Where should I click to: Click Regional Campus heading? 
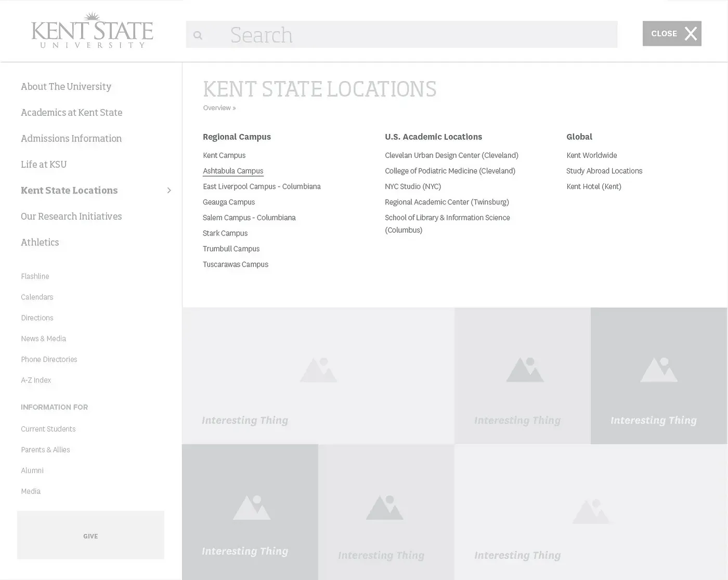tap(237, 137)
